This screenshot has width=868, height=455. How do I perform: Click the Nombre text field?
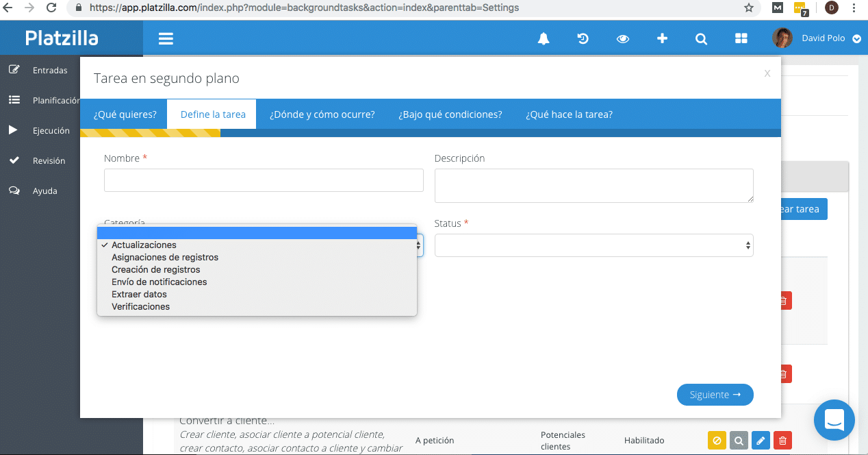[264, 180]
